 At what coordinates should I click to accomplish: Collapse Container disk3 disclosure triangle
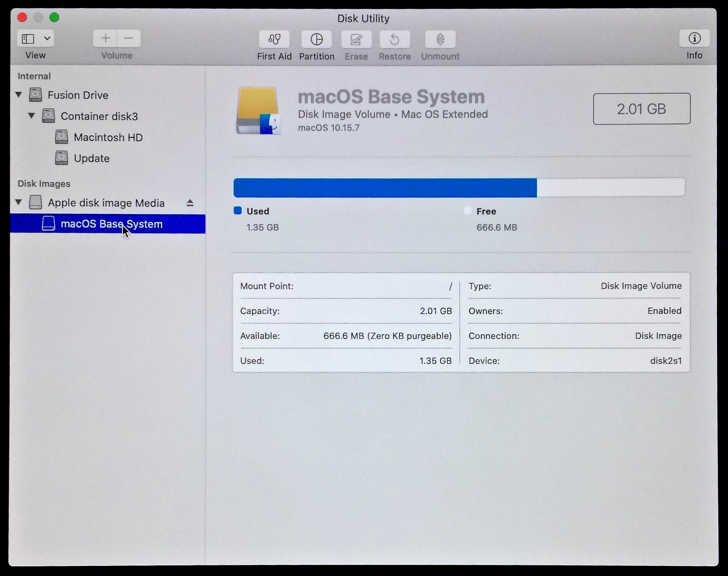coord(32,116)
